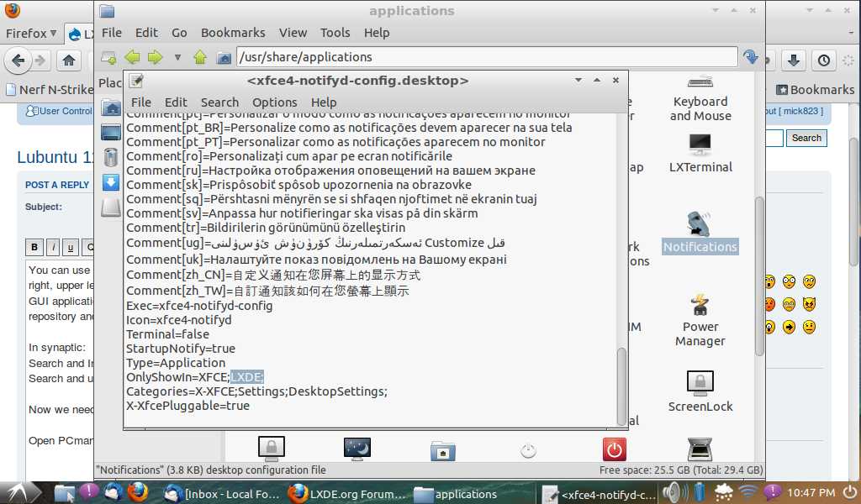Click the X-XfcePluggable=true line
861x504 pixels.
188,406
